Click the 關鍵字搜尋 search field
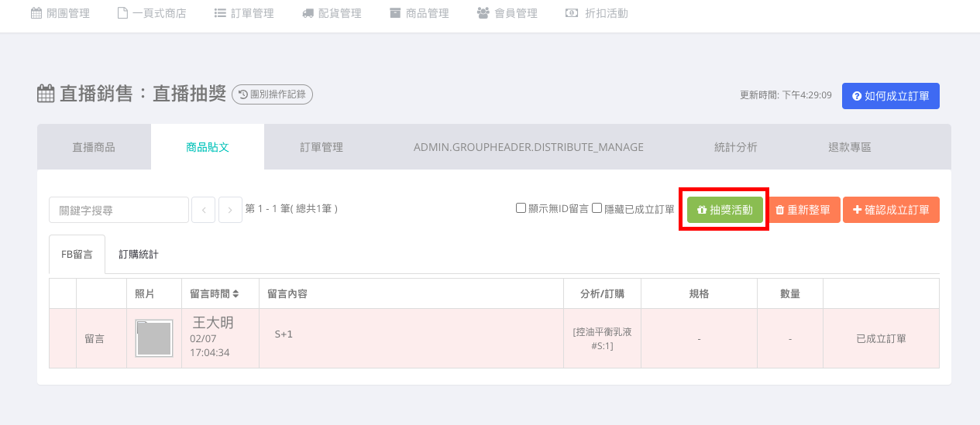The width and height of the screenshot is (980, 425). (x=119, y=210)
